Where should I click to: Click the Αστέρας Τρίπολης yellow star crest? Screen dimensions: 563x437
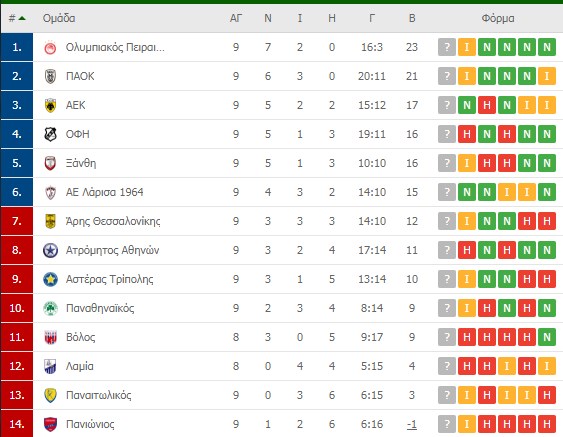50,279
